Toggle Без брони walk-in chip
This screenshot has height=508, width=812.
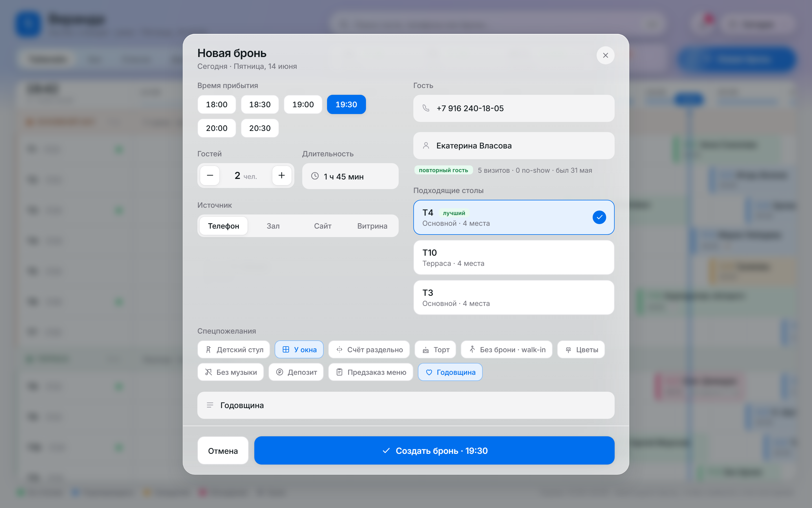506,349
